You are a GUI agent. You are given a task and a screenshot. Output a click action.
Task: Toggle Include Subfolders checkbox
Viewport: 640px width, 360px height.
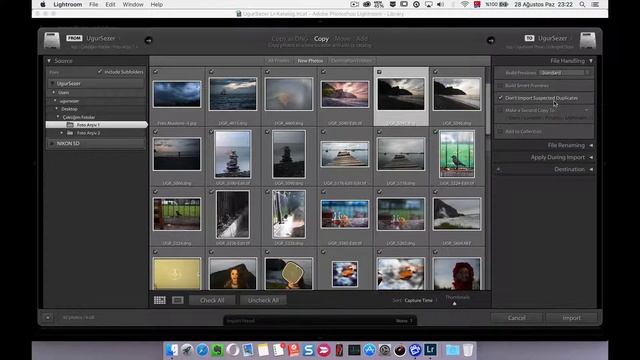pos(100,72)
